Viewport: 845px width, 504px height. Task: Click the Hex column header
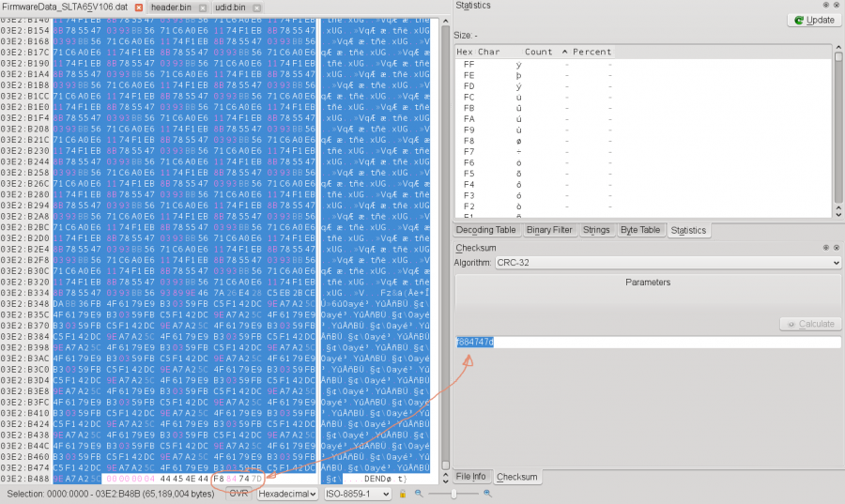click(x=464, y=52)
